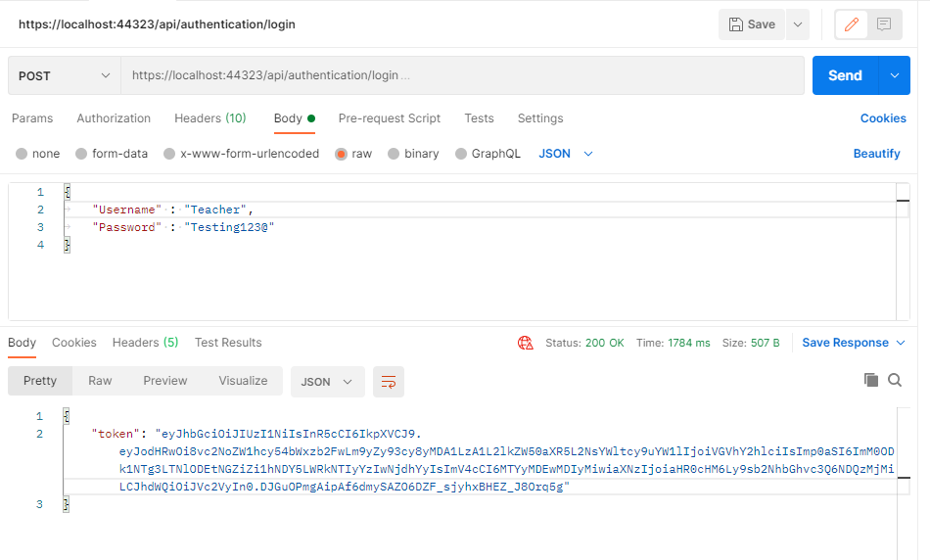The image size is (930, 560).
Task: Open the comments icon
Action: click(x=884, y=24)
